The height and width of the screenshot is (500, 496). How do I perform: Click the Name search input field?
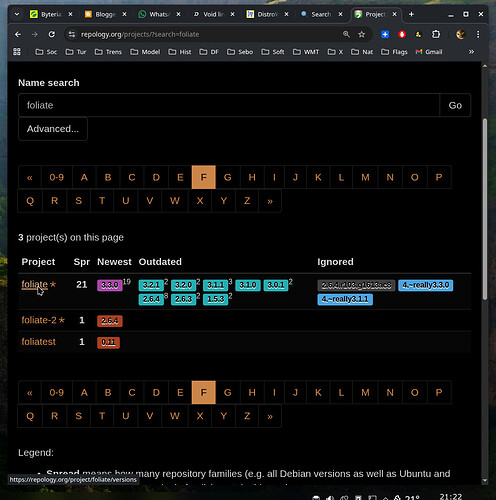click(x=229, y=105)
